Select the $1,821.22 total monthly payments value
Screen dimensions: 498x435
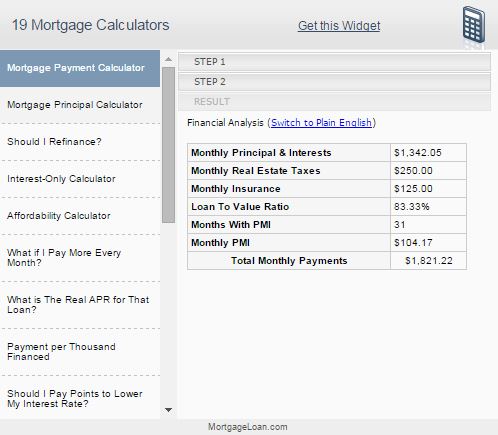click(429, 261)
